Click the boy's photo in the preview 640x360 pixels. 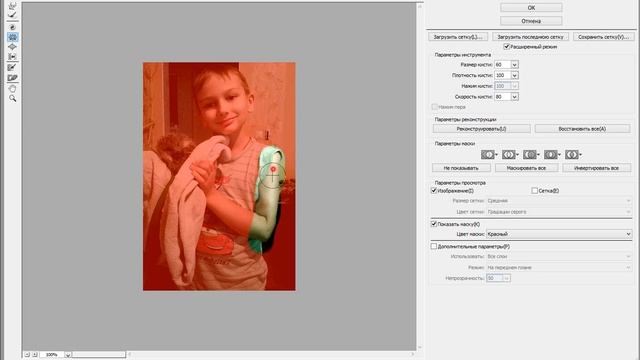pyautogui.click(x=219, y=176)
